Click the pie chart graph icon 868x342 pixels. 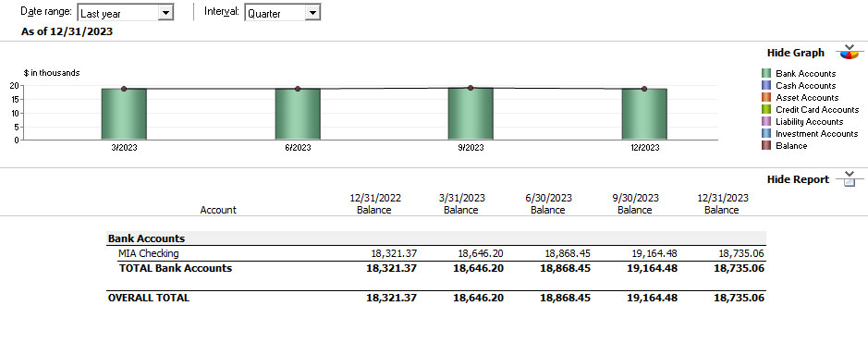tap(848, 52)
